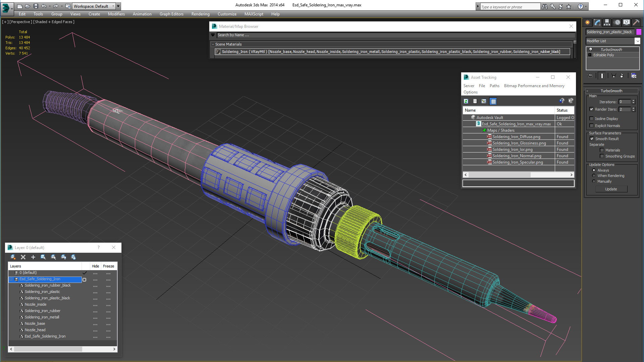This screenshot has height=362, width=644.
Task: Expand the Editable Poly plus sign
Action: (590, 55)
